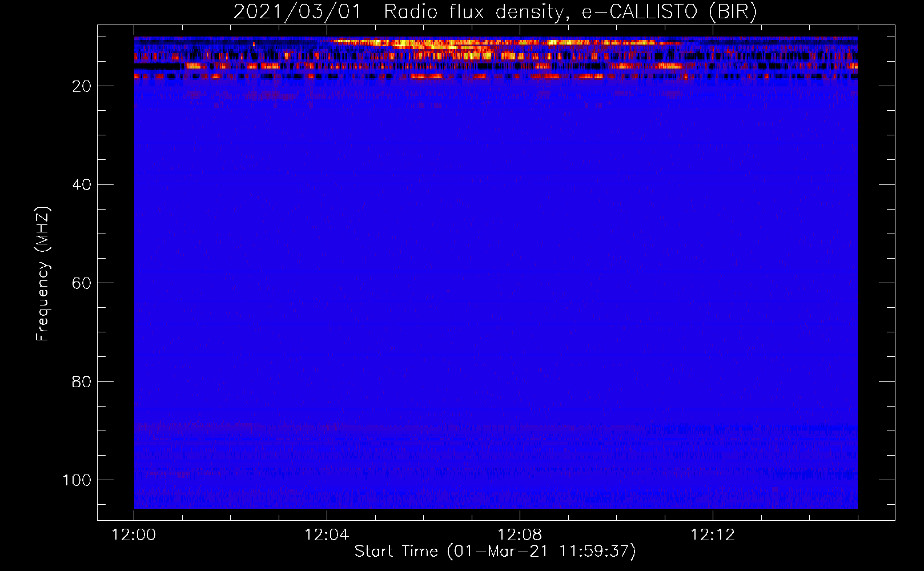Click the 80 frequency tick label
This screenshot has height=571, width=924.
pos(82,382)
